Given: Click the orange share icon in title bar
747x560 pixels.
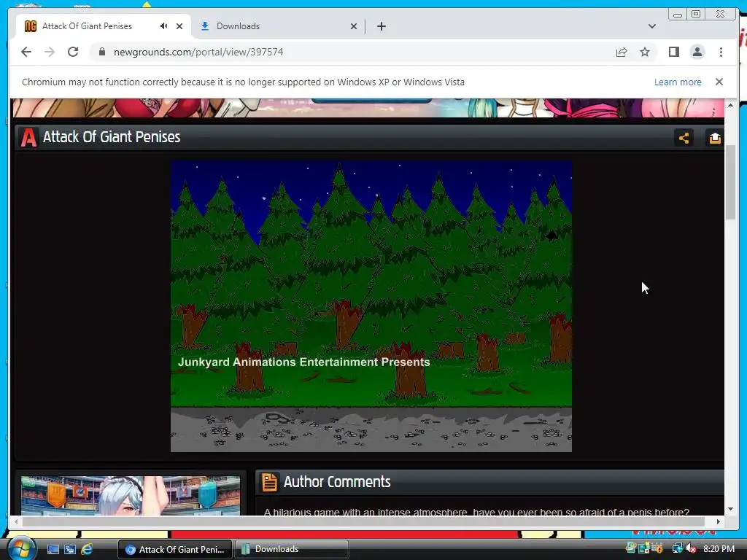Looking at the screenshot, I should (684, 138).
